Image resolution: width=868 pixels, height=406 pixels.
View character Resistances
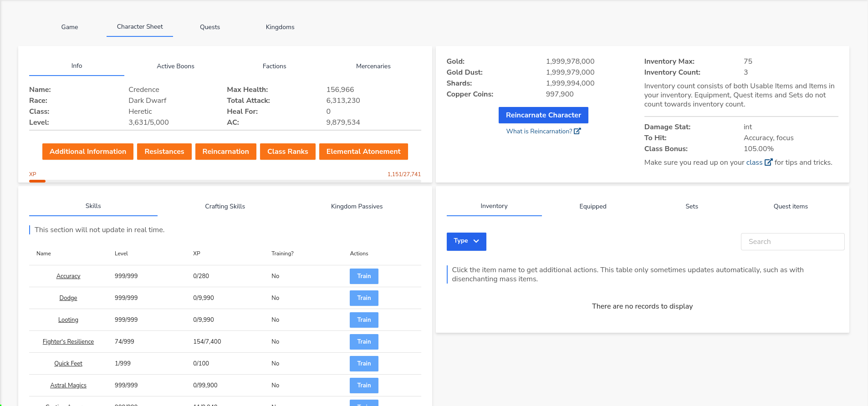pyautogui.click(x=164, y=152)
